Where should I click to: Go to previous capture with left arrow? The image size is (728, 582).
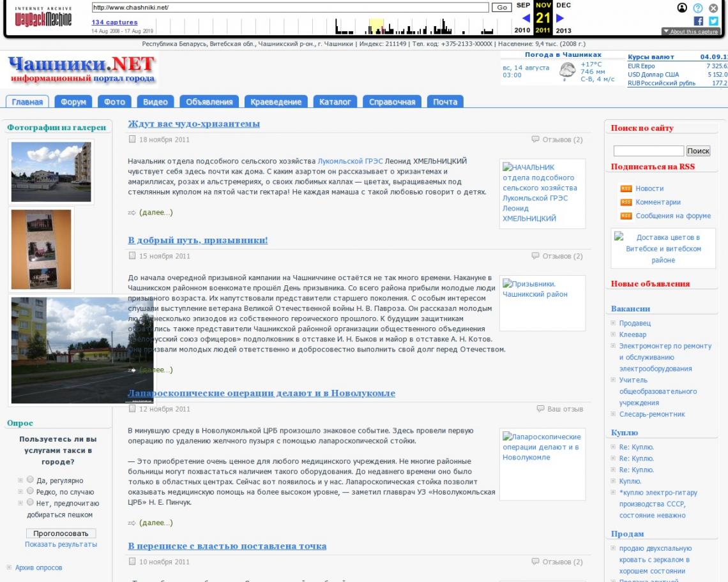[x=526, y=18]
